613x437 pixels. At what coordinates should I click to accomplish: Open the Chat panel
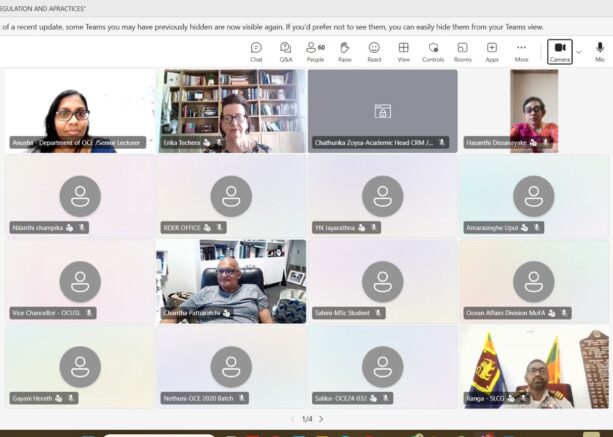pos(256,51)
